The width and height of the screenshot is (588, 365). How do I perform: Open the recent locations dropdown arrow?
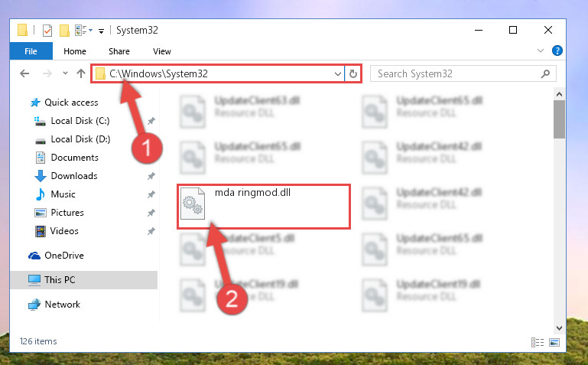click(65, 73)
